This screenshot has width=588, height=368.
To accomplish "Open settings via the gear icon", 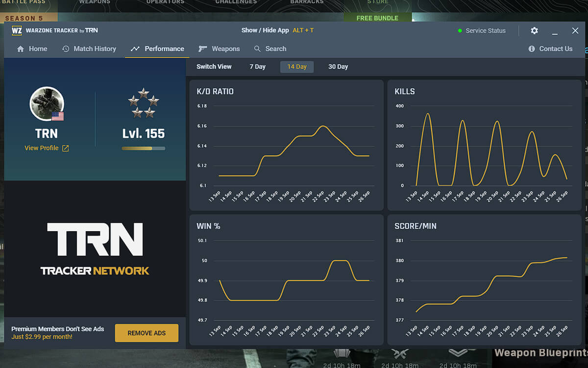I will pos(534,30).
